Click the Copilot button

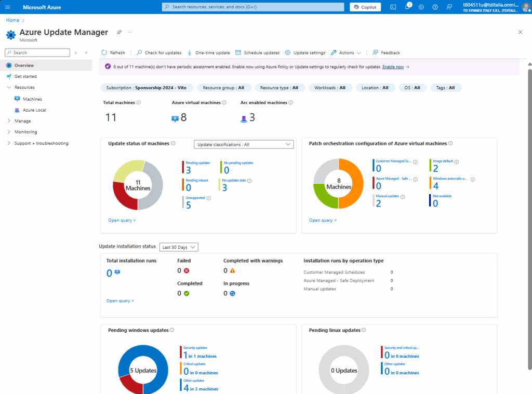[365, 7]
